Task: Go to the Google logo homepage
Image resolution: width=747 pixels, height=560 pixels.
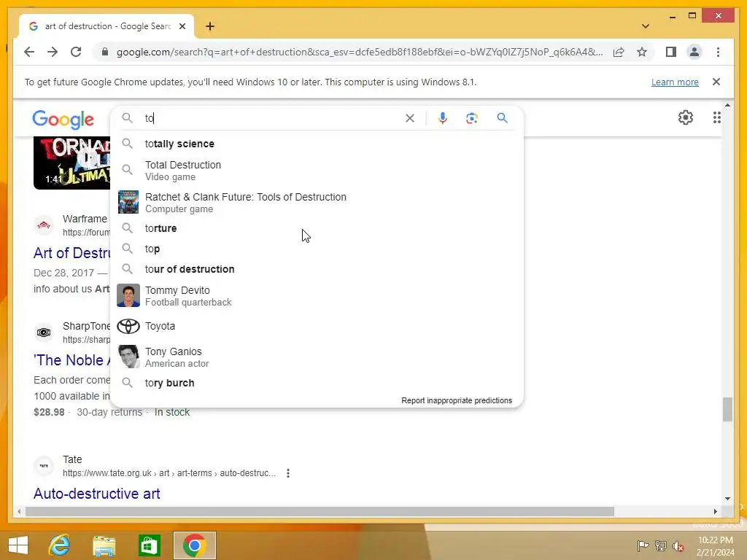Action: click(x=63, y=119)
